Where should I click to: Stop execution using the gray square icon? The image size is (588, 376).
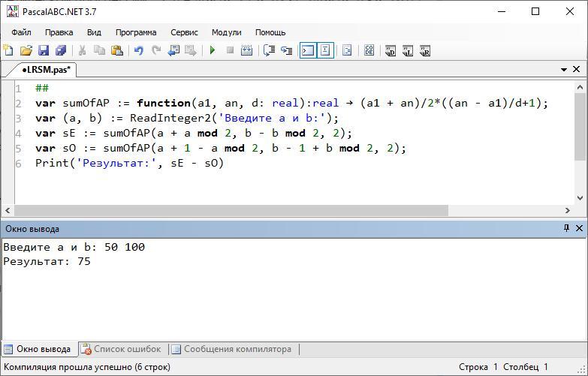(x=231, y=50)
